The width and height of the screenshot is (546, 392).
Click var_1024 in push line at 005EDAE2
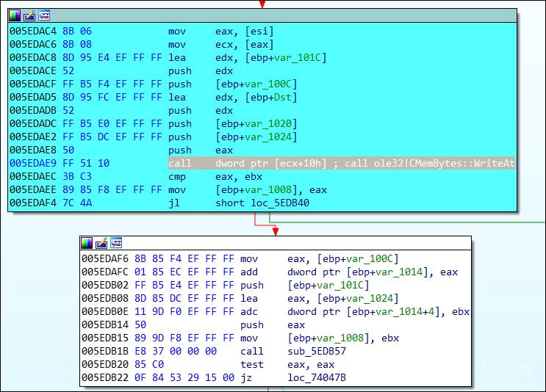point(268,137)
